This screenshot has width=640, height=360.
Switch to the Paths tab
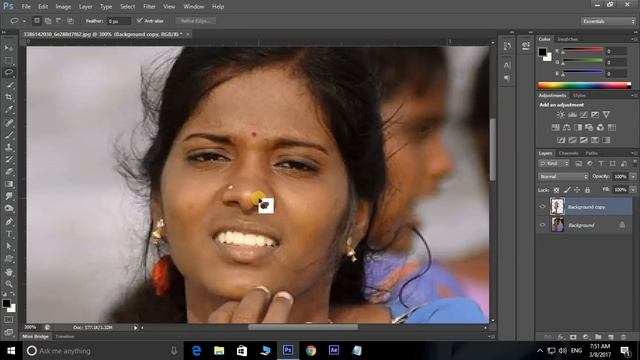click(x=591, y=153)
